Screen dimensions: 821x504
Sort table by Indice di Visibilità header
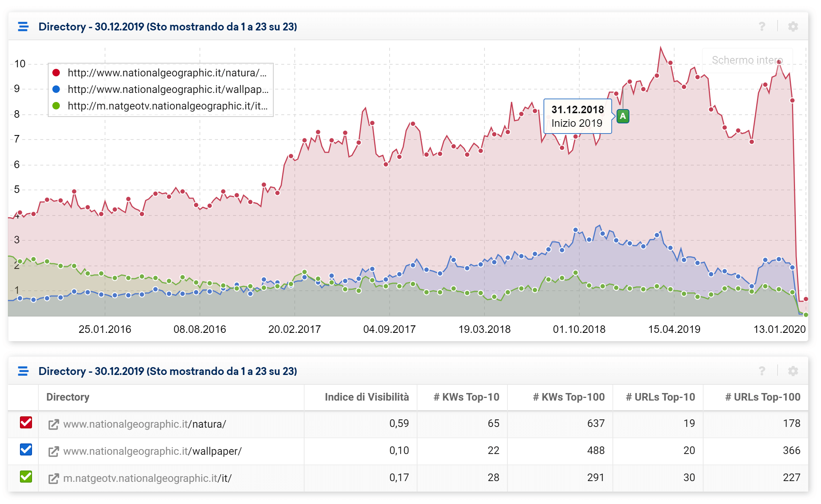[x=367, y=397]
